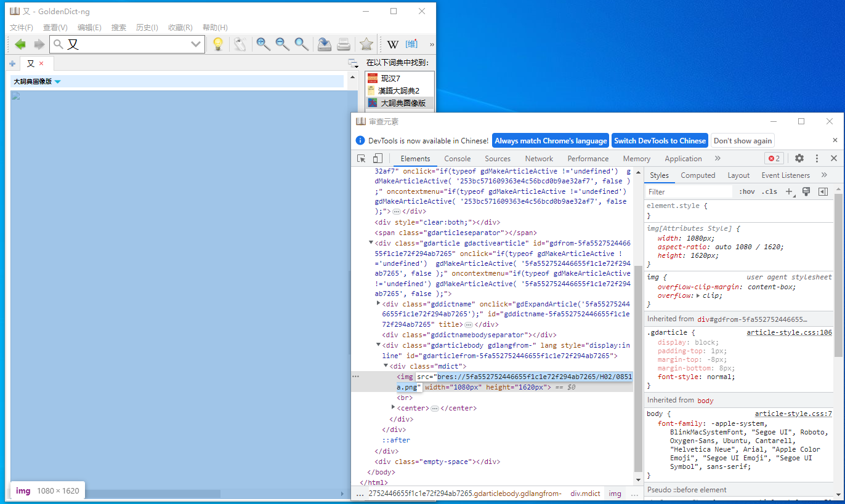Click the save article icon in the toolbar

(325, 44)
